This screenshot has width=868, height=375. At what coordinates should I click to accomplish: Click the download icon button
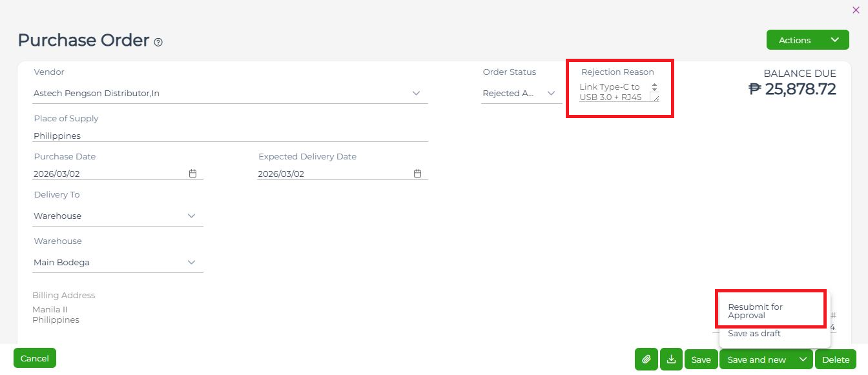[x=671, y=360]
